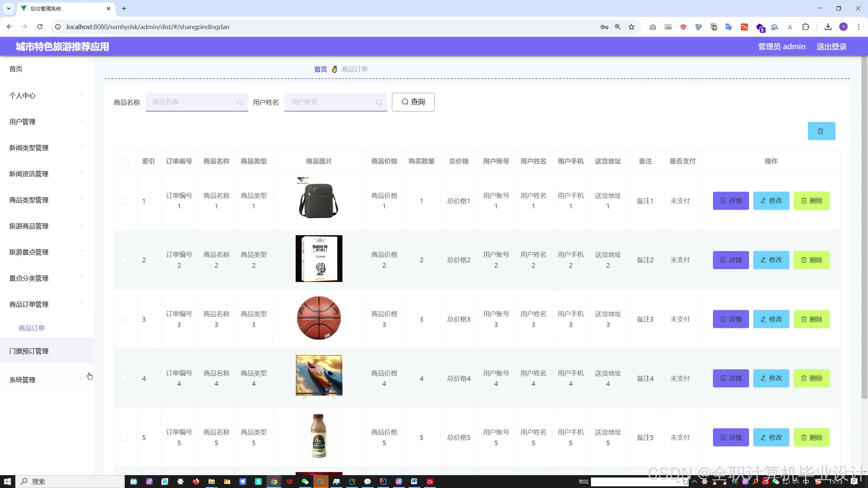Click the search icon in 用户姓名 field

point(379,102)
